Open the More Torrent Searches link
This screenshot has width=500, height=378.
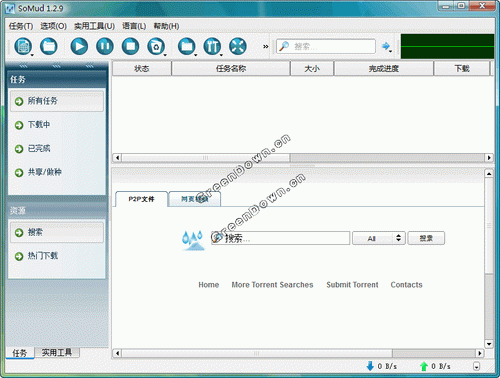[x=272, y=285]
